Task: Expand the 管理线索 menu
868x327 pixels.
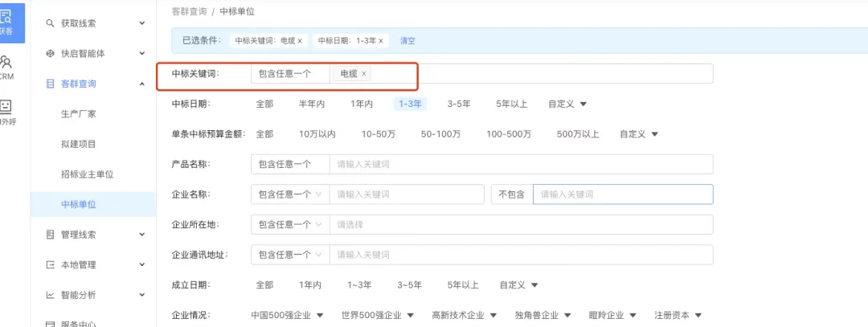Action: (x=141, y=235)
